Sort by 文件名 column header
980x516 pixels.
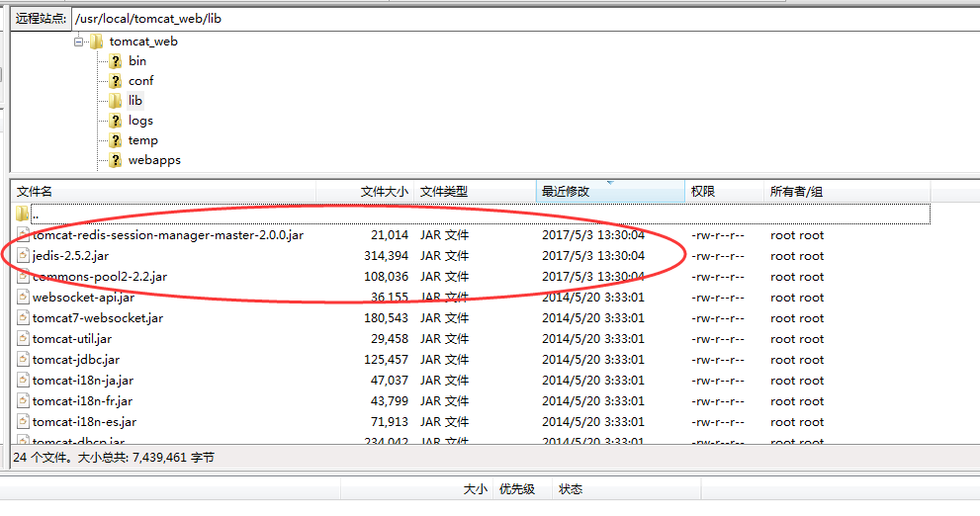tap(164, 192)
